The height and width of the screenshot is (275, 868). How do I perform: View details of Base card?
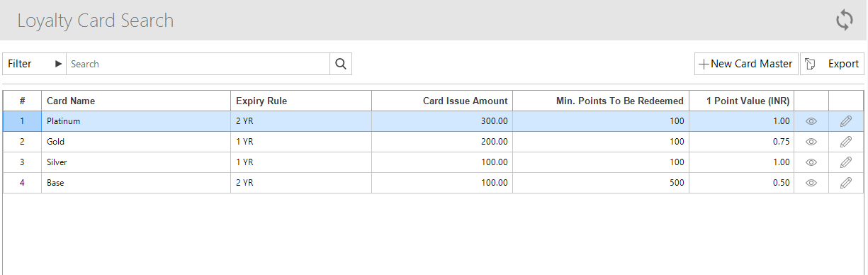[811, 183]
